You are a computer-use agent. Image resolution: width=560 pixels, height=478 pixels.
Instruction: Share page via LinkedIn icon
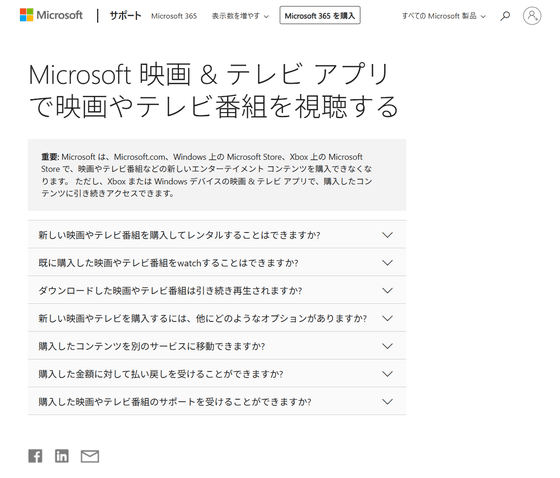[x=61, y=456]
